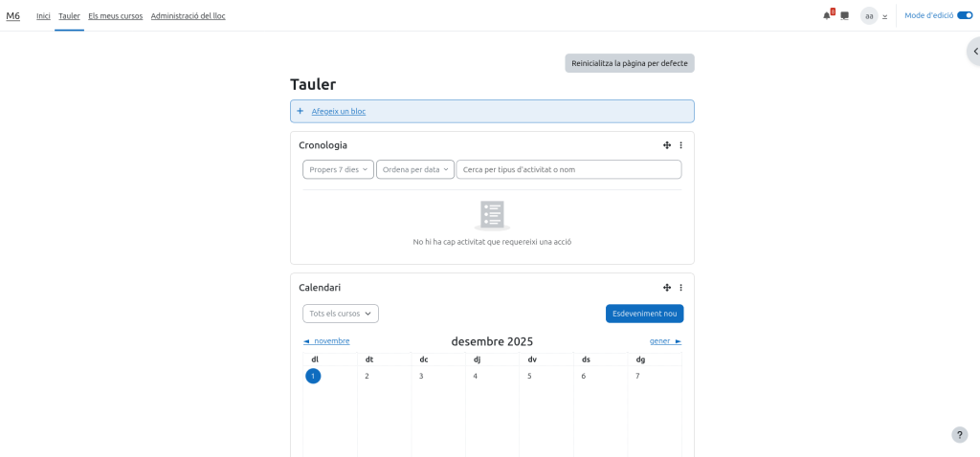Screen dimensions: 980x457
Task: Open Administració del lloc menu item
Action: tap(188, 15)
